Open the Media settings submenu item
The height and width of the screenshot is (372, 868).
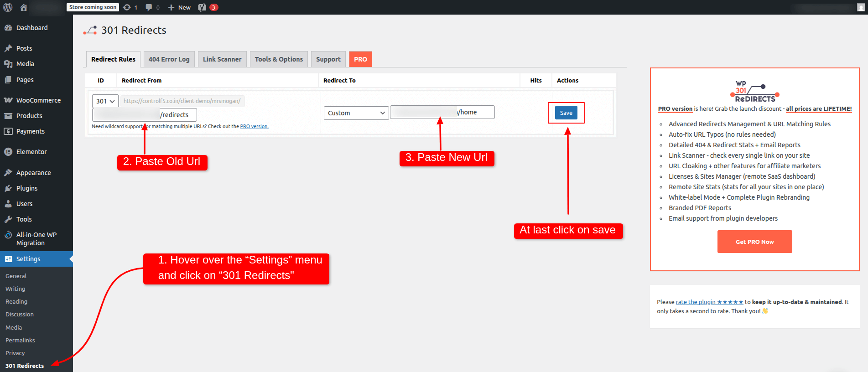tap(14, 327)
